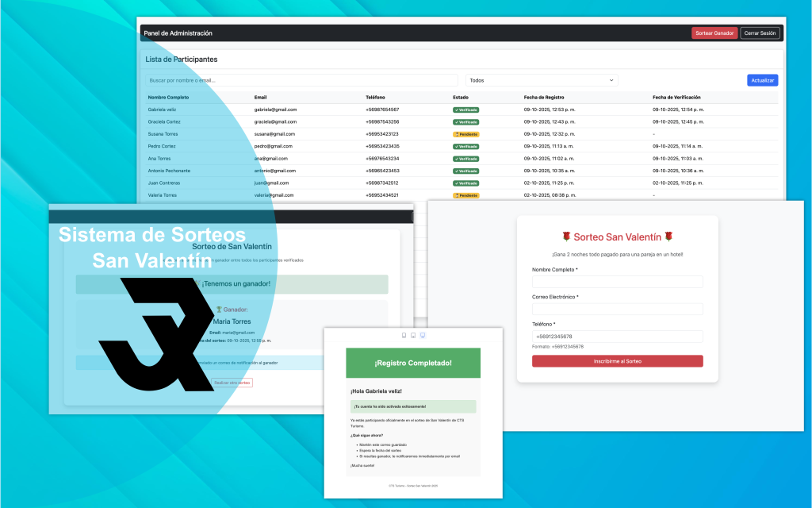812x508 pixels.
Task: Click the Pendiente badge in Valeria Torres row
Action: (465, 195)
